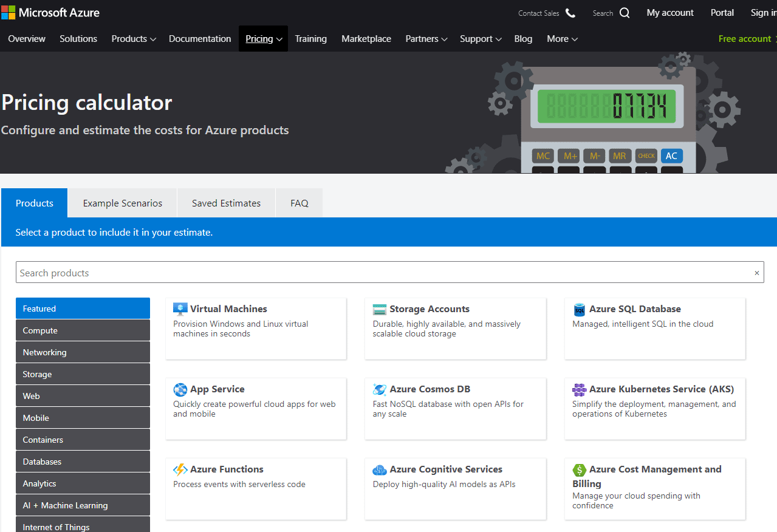Switch to the Saved Estimates tab
Screen dimensions: 777x532
(226, 203)
